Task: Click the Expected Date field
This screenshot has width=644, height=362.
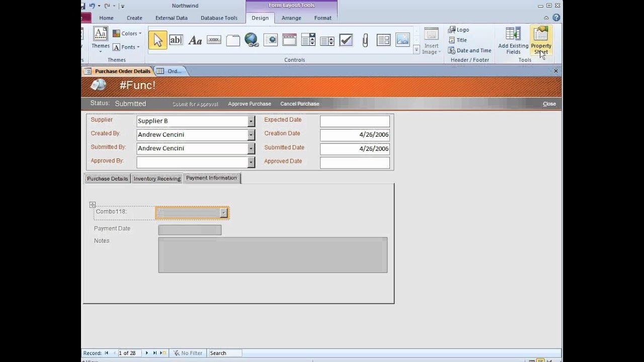Action: click(x=355, y=121)
